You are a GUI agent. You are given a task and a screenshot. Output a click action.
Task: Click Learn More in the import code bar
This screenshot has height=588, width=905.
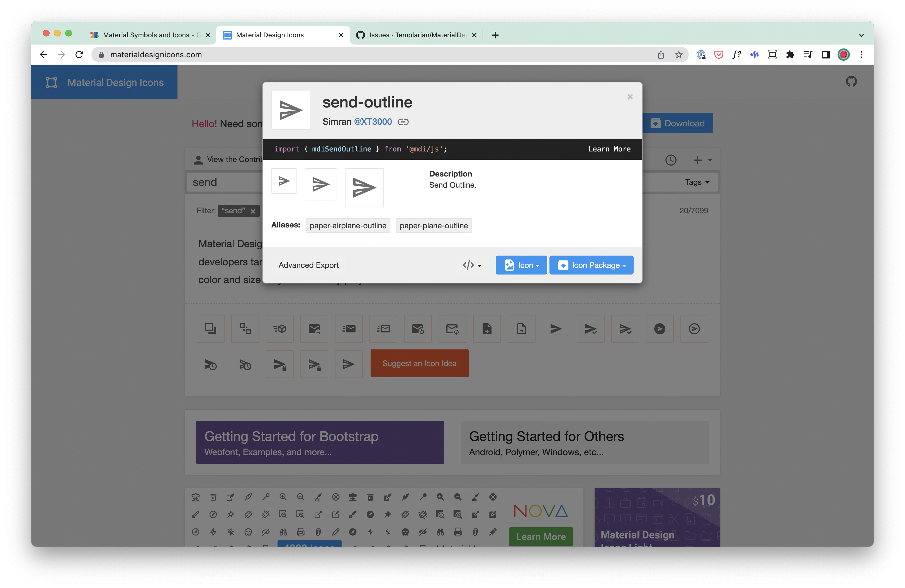pyautogui.click(x=609, y=149)
